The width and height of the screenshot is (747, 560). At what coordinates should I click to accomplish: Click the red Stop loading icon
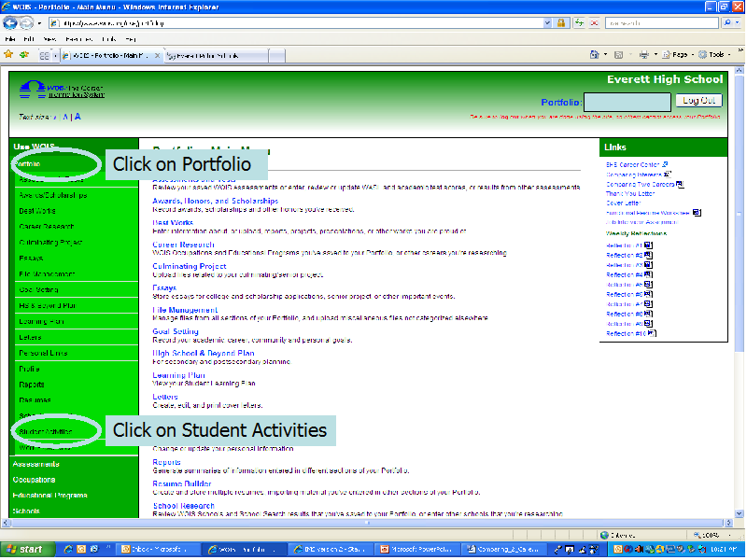pos(594,22)
